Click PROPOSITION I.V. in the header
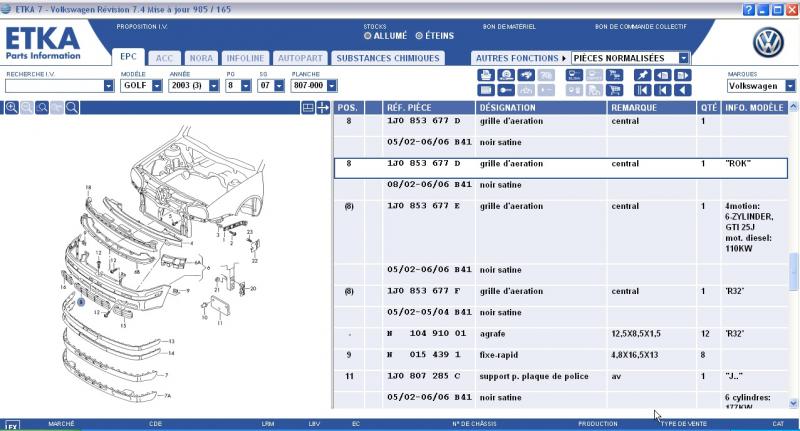Image resolution: width=800 pixels, height=431 pixels. (x=142, y=27)
